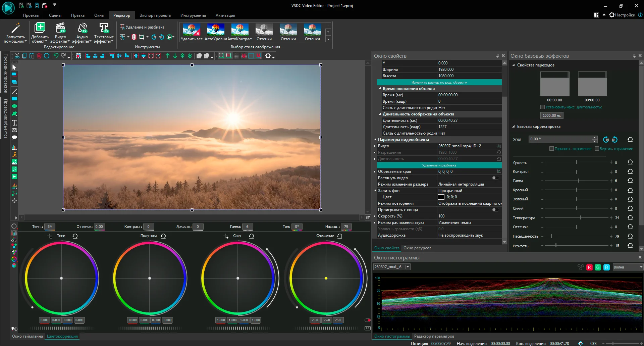Pin the Окно свойств panel
644x346 pixels.
pos(497,56)
